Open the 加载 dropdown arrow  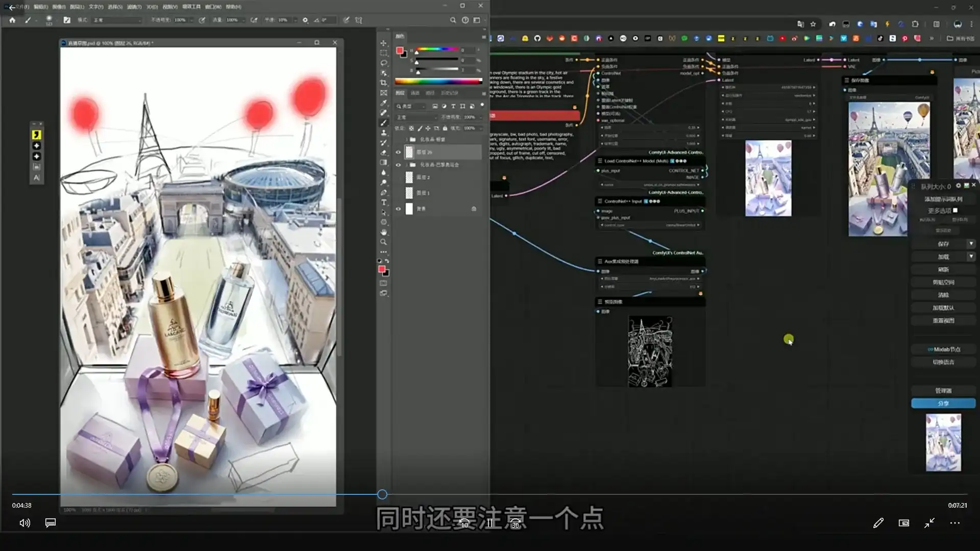[971, 257]
